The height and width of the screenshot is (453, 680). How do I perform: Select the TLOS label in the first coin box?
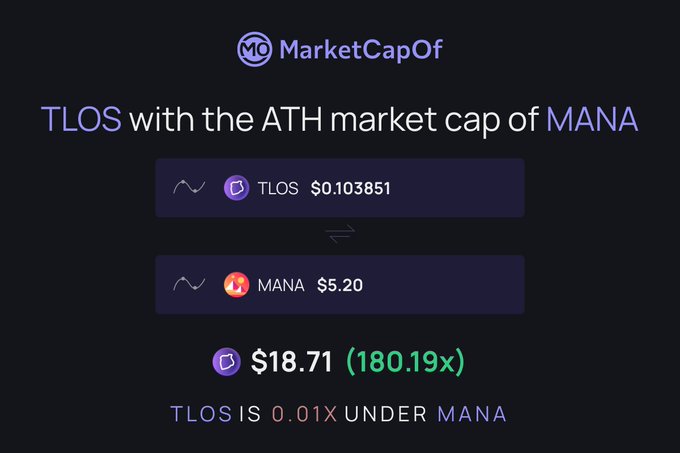tap(277, 187)
